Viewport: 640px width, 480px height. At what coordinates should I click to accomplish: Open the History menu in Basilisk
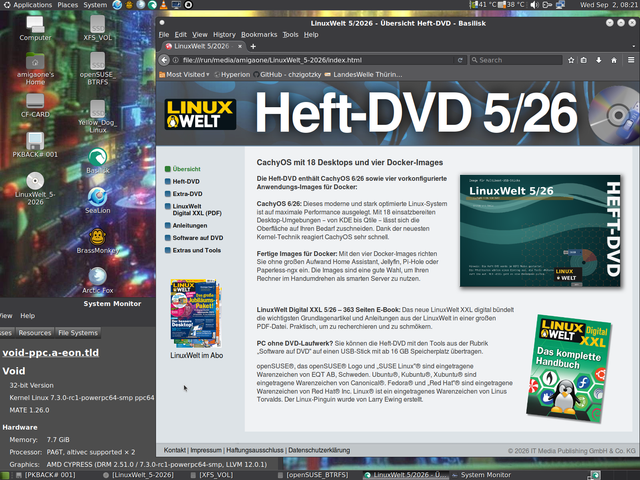(x=224, y=35)
